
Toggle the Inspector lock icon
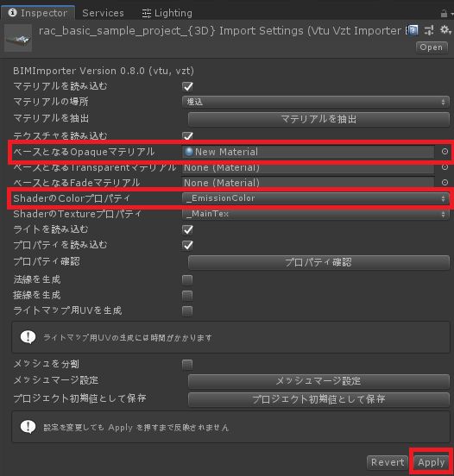[444, 13]
